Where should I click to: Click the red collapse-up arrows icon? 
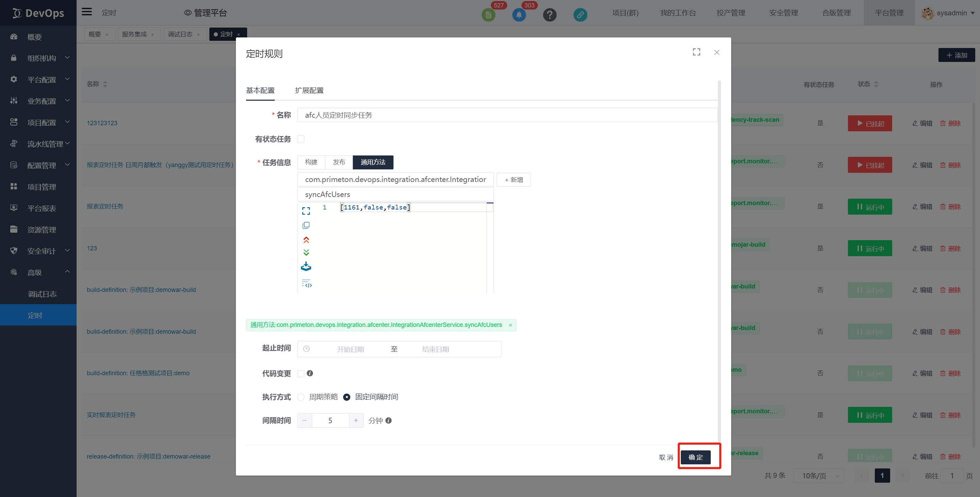tap(306, 239)
